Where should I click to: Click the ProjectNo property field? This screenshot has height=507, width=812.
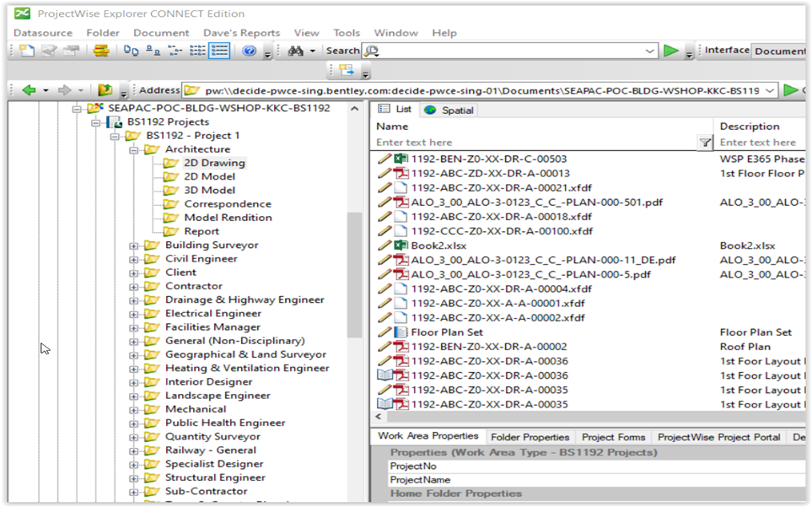point(597,467)
